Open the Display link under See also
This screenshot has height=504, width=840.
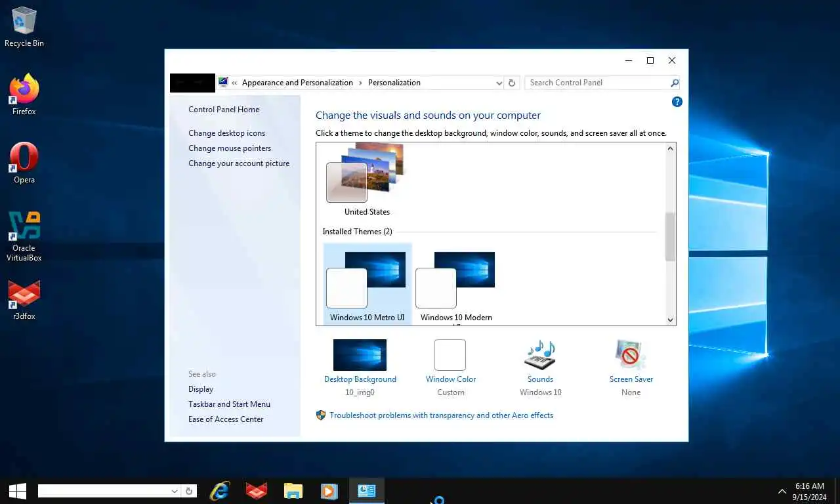pyautogui.click(x=201, y=389)
